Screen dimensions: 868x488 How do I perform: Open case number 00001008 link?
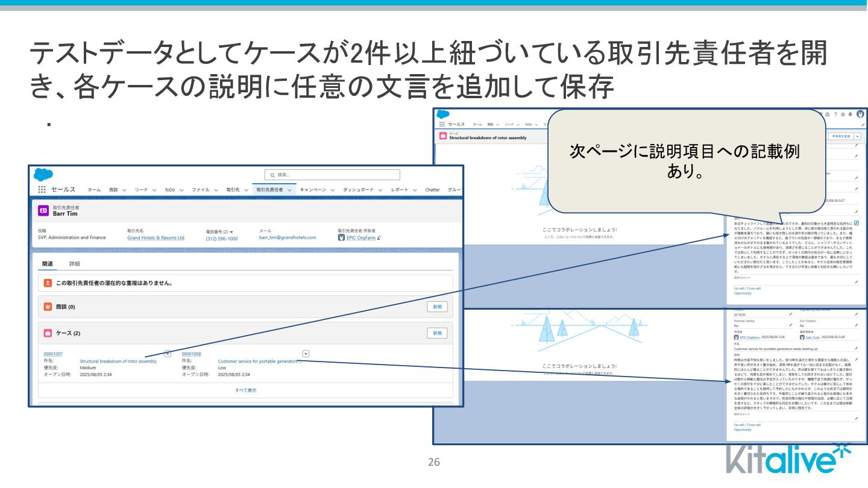tap(192, 354)
